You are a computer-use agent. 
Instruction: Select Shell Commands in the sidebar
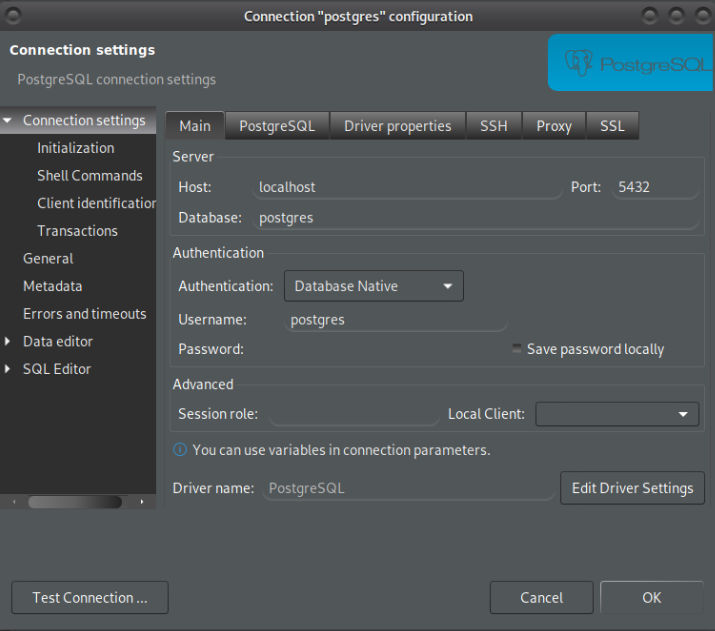(90, 176)
